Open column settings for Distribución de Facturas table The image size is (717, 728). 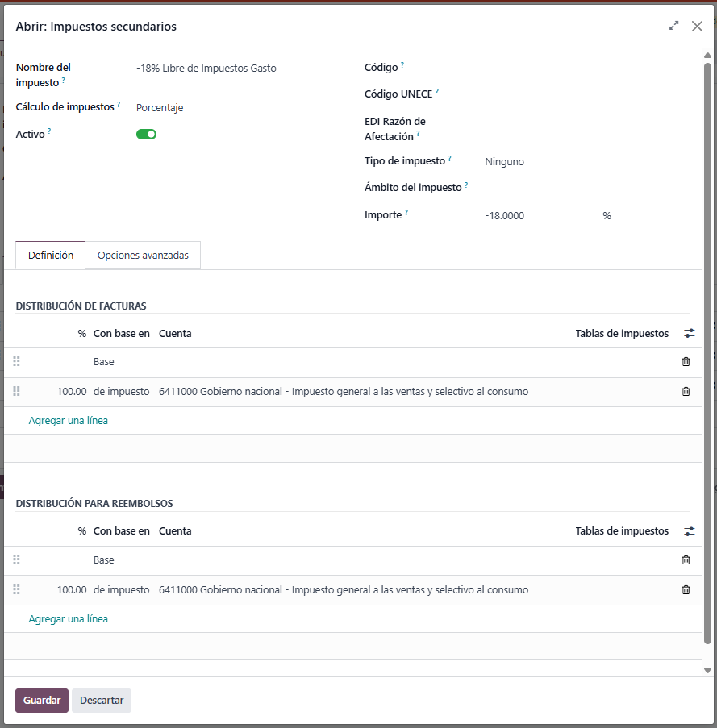click(689, 333)
